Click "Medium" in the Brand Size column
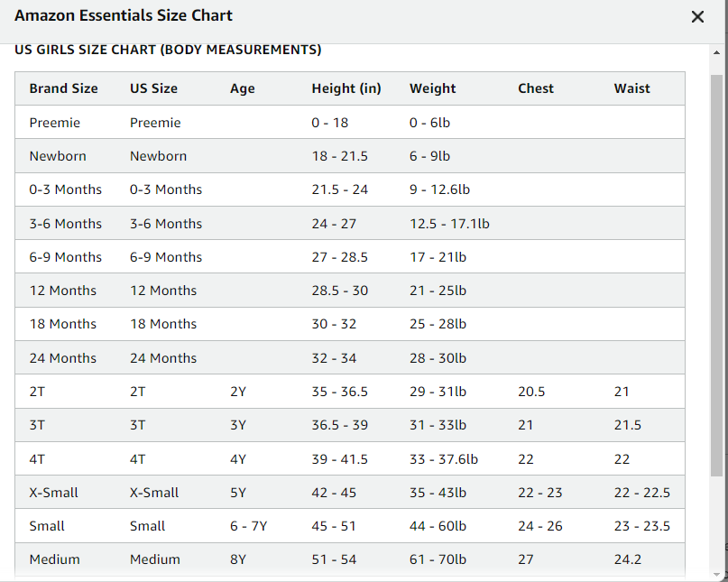Image resolution: width=728 pixels, height=582 pixels. point(54,559)
